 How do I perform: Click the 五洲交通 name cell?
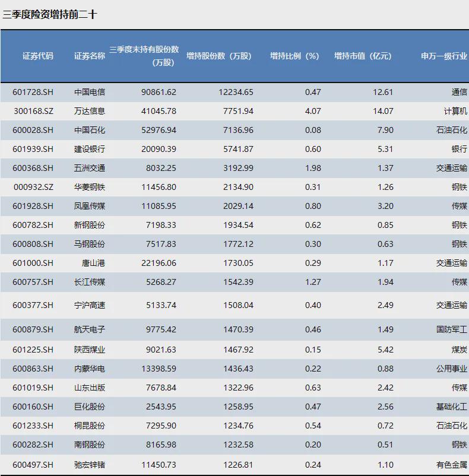coord(90,168)
